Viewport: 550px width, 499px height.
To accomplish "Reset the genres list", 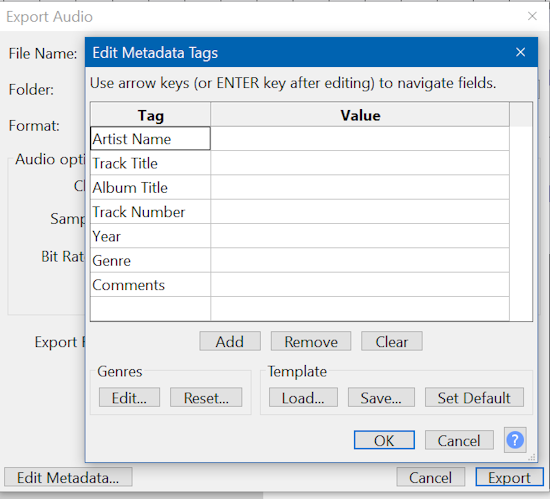I will [206, 397].
